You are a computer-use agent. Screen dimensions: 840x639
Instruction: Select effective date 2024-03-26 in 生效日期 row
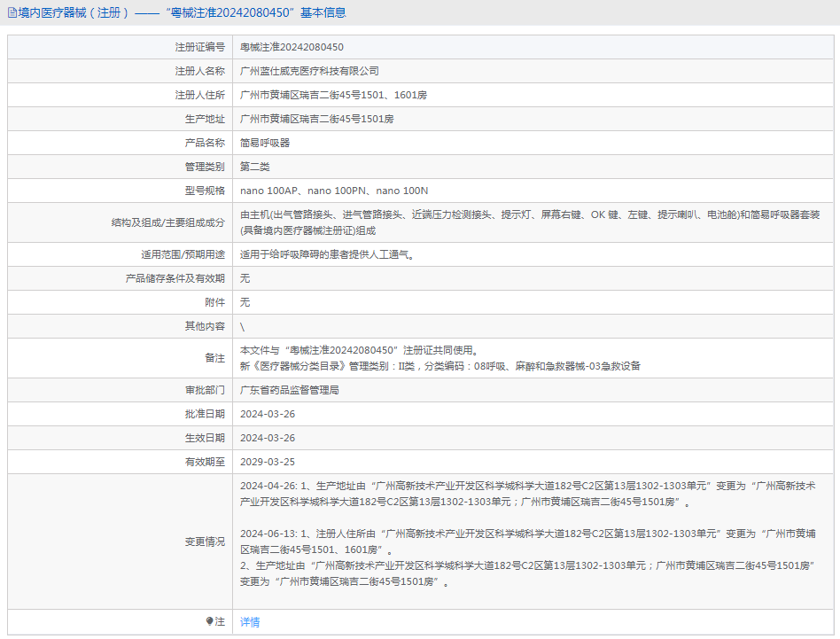tap(268, 438)
